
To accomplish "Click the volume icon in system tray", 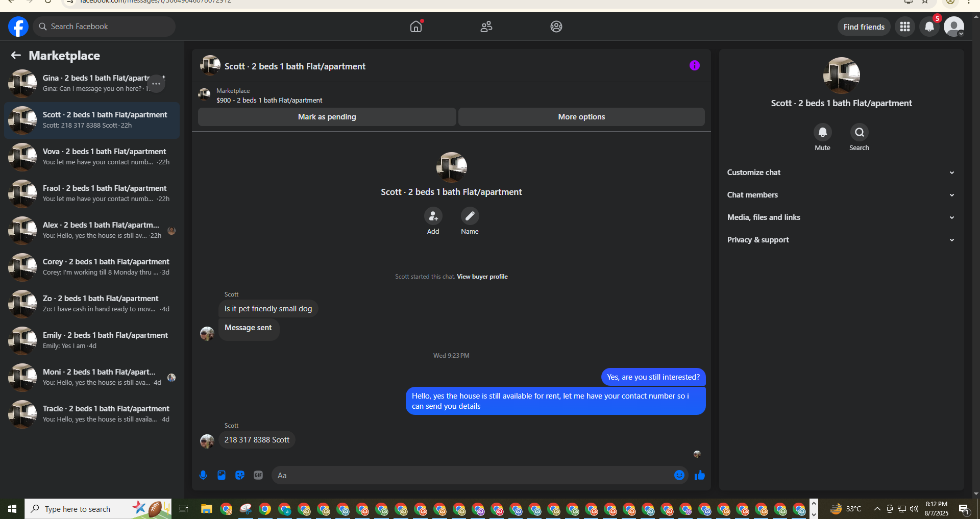I will click(x=914, y=509).
